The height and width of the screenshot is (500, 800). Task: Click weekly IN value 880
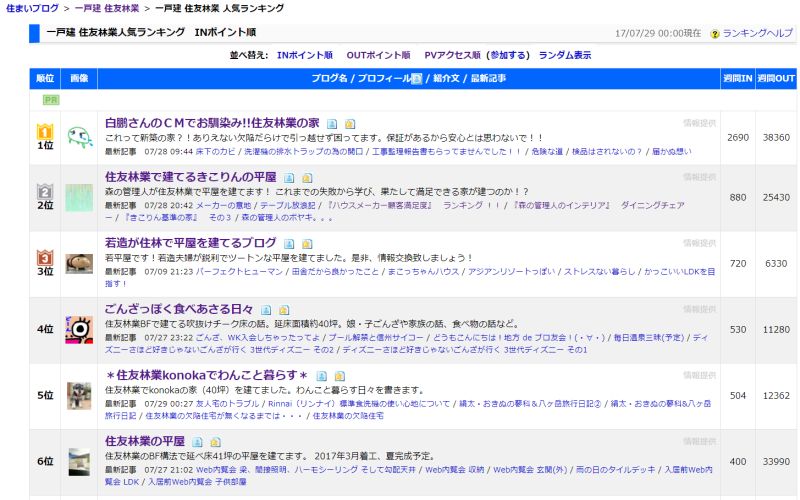738,198
